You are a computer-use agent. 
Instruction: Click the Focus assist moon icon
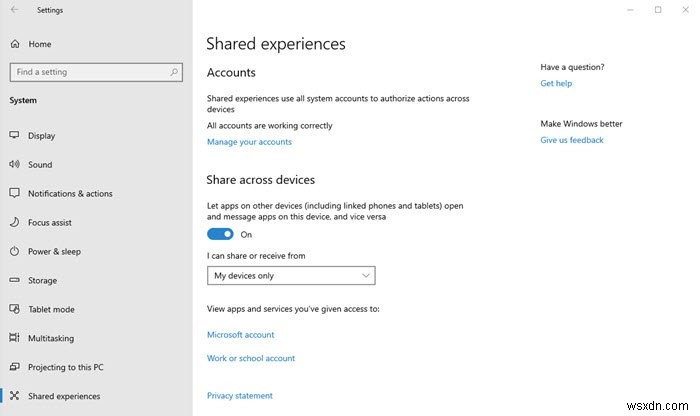(x=15, y=223)
